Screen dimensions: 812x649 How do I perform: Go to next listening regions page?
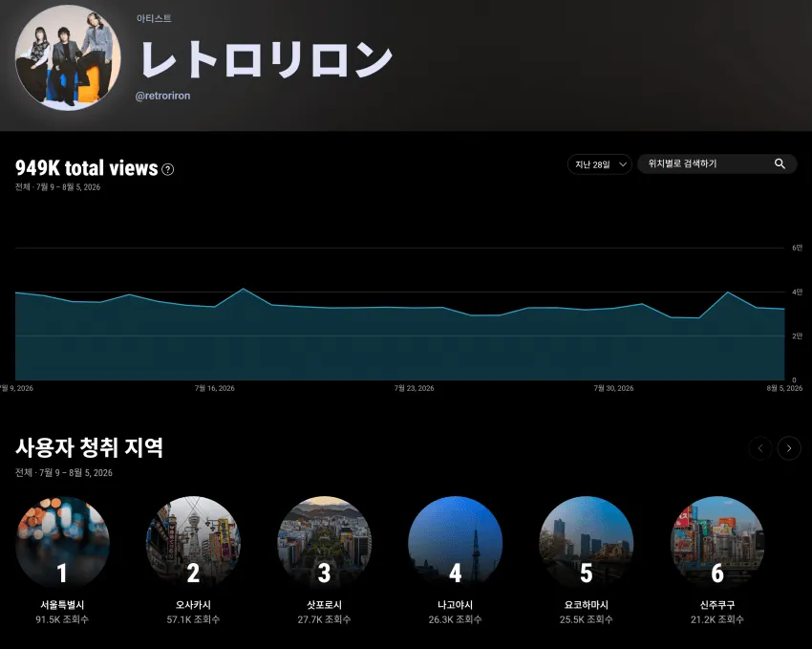pos(789,448)
